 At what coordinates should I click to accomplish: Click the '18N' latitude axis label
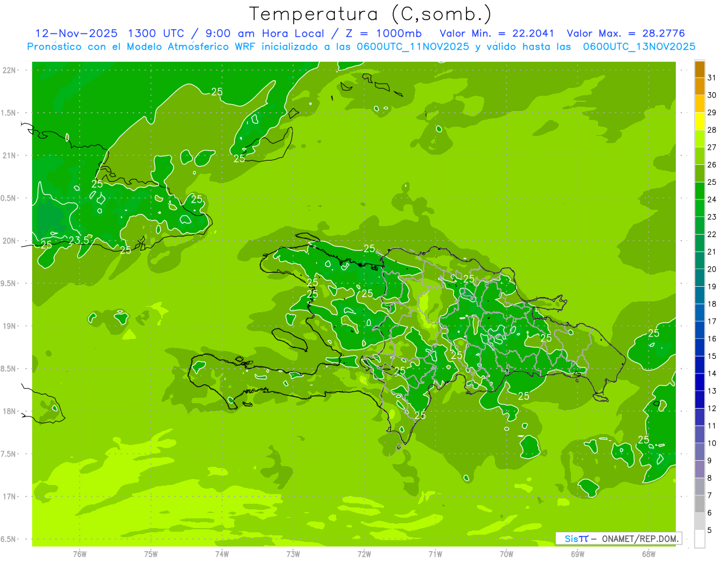(9, 411)
